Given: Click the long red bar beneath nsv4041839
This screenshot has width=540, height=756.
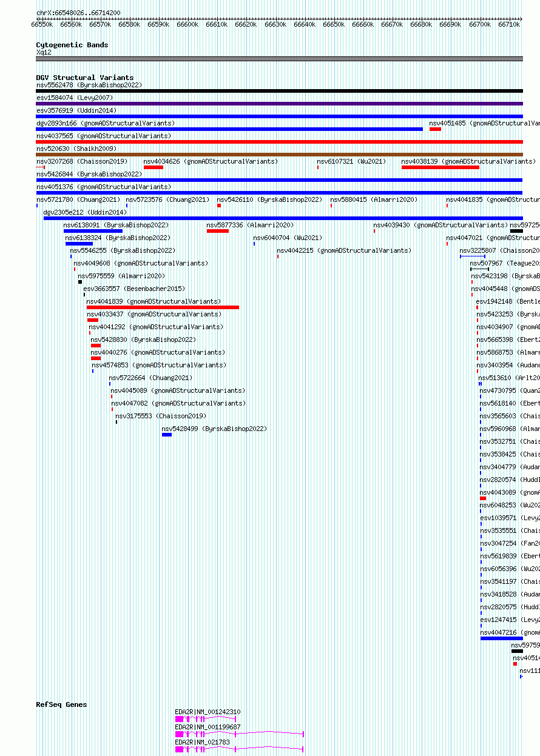Looking at the screenshot, I should (163, 307).
